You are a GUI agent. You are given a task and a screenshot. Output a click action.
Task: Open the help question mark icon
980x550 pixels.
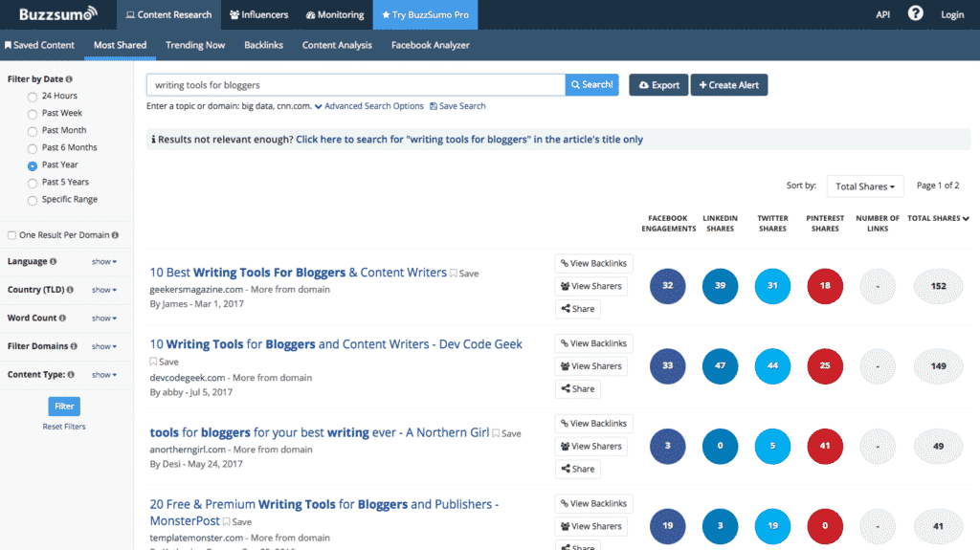click(915, 13)
